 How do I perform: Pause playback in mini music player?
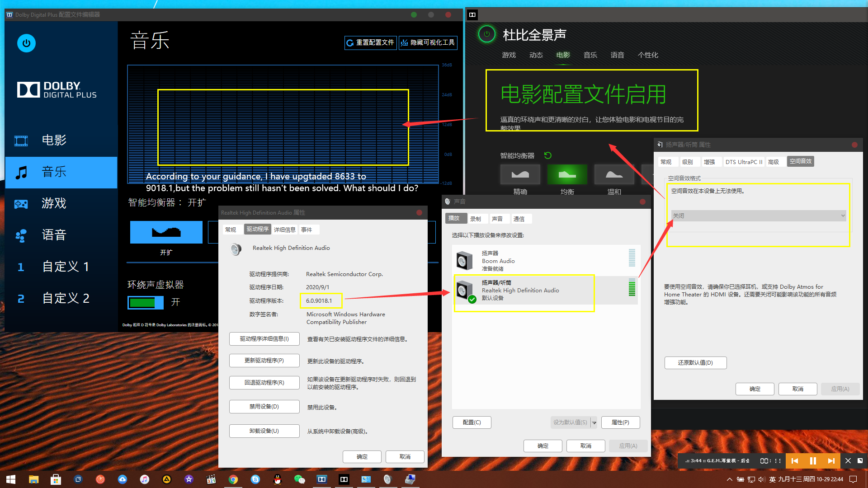click(813, 461)
